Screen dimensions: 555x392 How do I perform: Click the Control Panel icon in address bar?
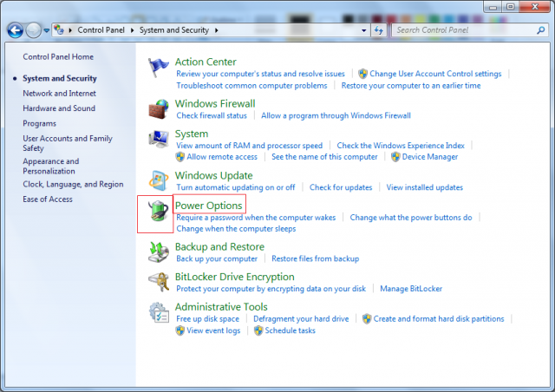[x=59, y=30]
